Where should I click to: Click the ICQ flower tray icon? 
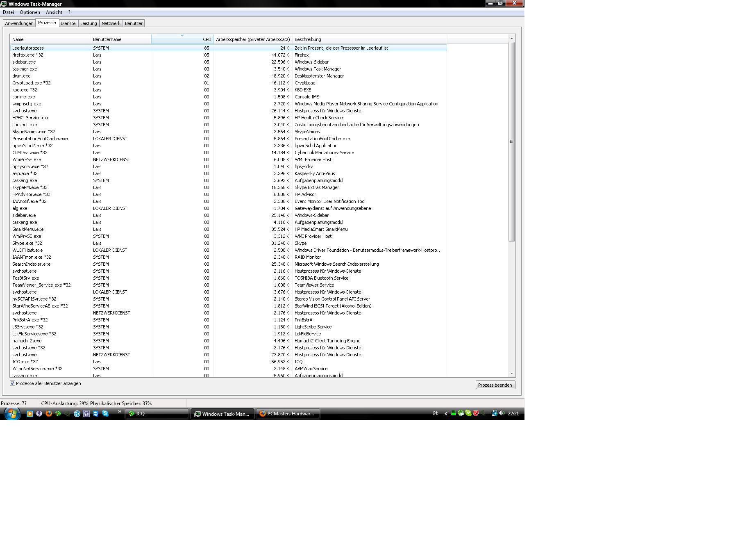point(461,413)
